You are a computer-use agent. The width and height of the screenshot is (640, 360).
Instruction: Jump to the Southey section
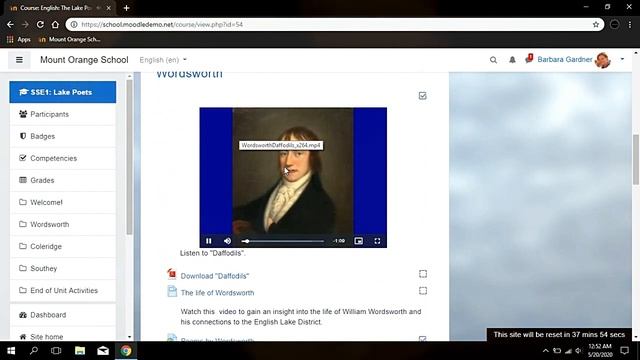(x=63, y=269)
